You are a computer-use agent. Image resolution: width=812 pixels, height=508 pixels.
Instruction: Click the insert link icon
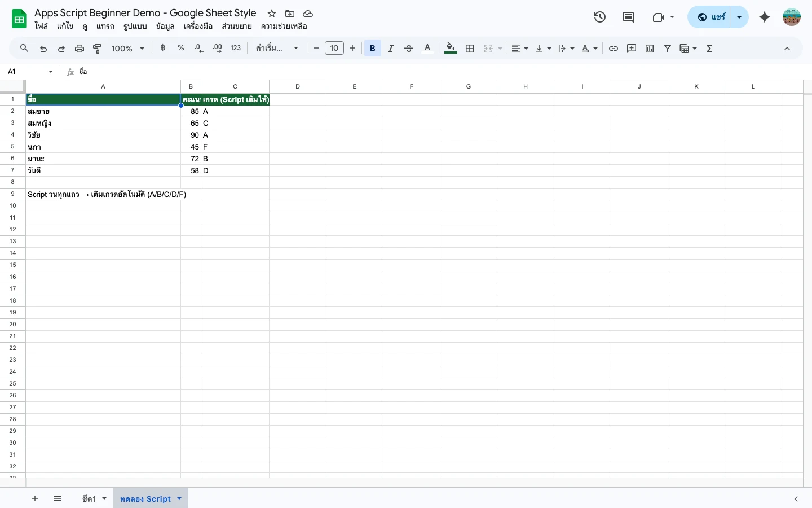coord(614,49)
